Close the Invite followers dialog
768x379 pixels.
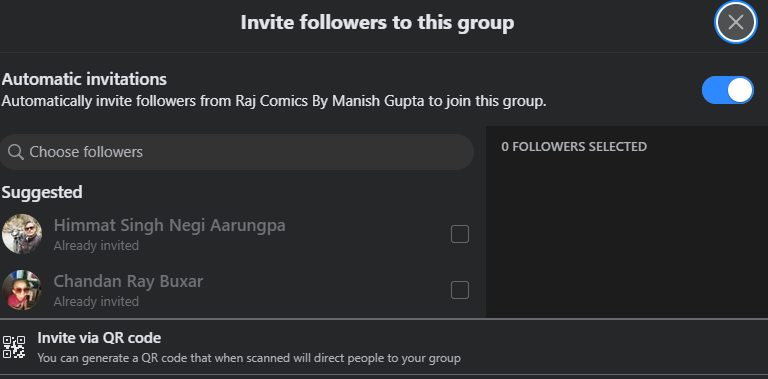(736, 22)
